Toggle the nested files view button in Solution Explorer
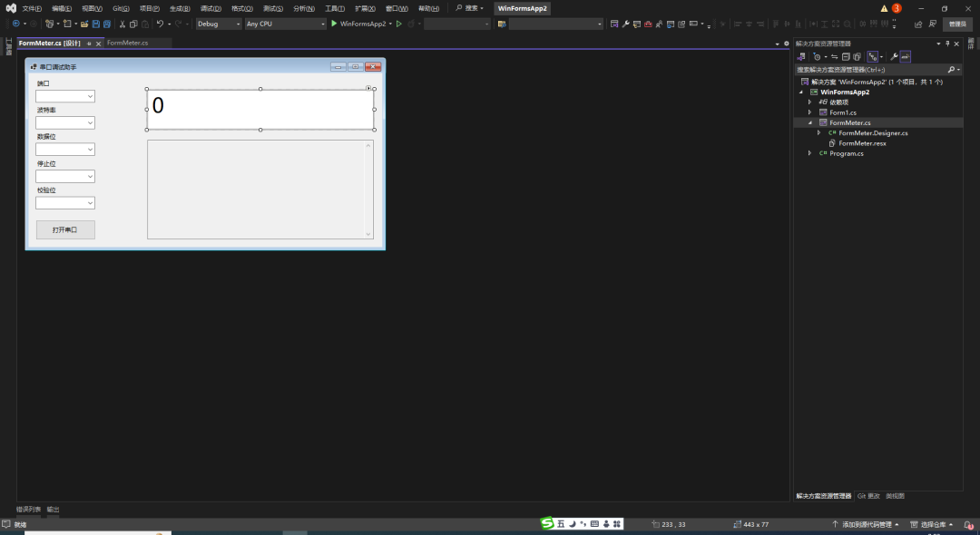This screenshot has width=980, height=535. 874,56
